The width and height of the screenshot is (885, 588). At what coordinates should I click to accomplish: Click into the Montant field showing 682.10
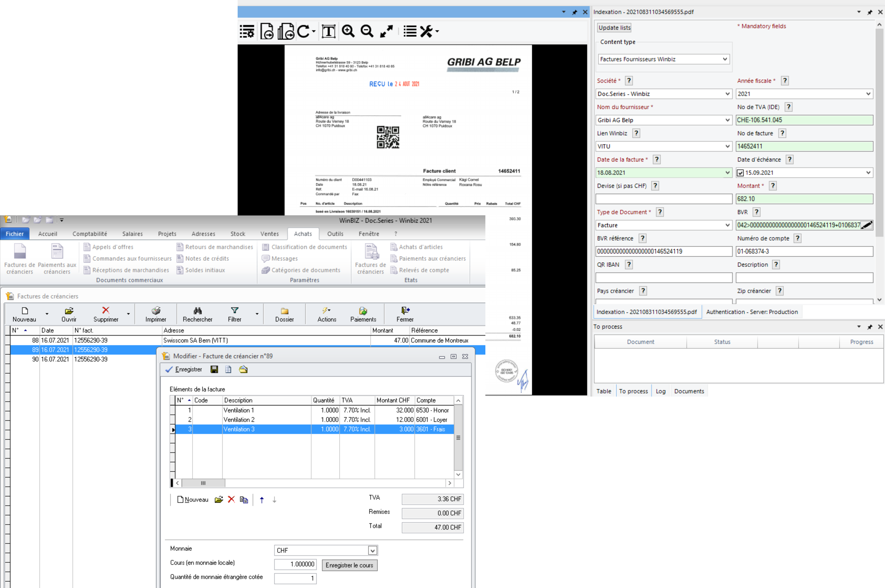click(804, 199)
